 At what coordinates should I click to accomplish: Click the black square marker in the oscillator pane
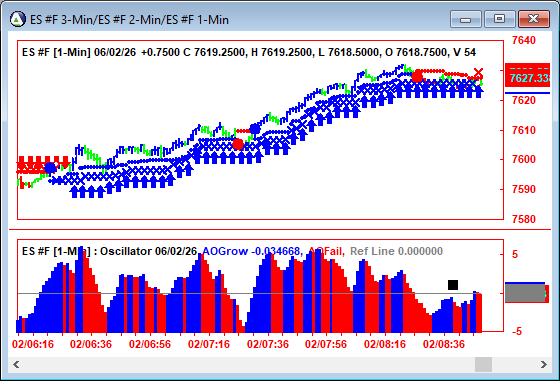(453, 285)
